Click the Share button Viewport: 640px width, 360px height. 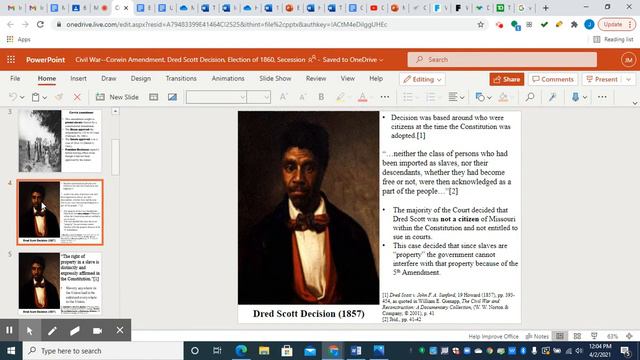[x=507, y=79]
